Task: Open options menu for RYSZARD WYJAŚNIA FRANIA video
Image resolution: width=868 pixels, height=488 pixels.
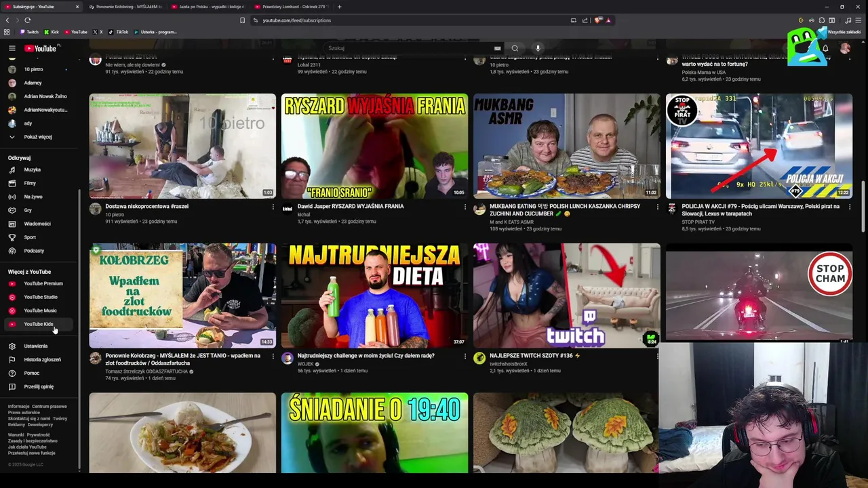Action: click(465, 207)
